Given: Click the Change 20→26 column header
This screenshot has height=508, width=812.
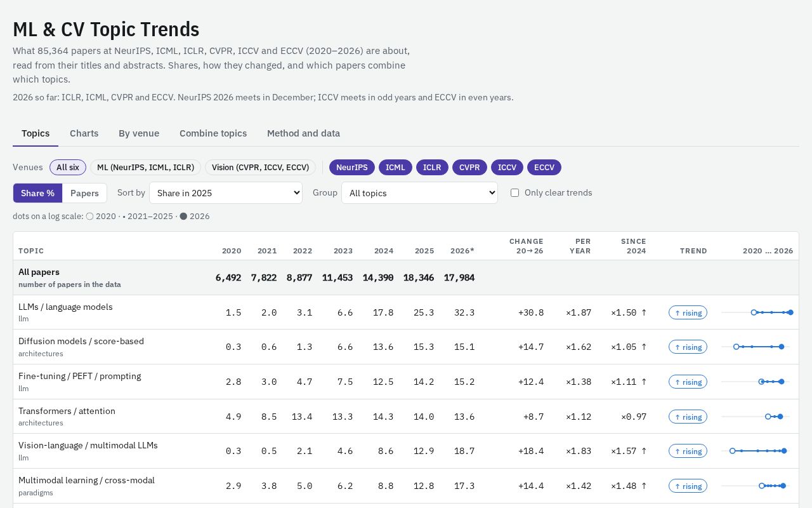Looking at the screenshot, I should [527, 246].
